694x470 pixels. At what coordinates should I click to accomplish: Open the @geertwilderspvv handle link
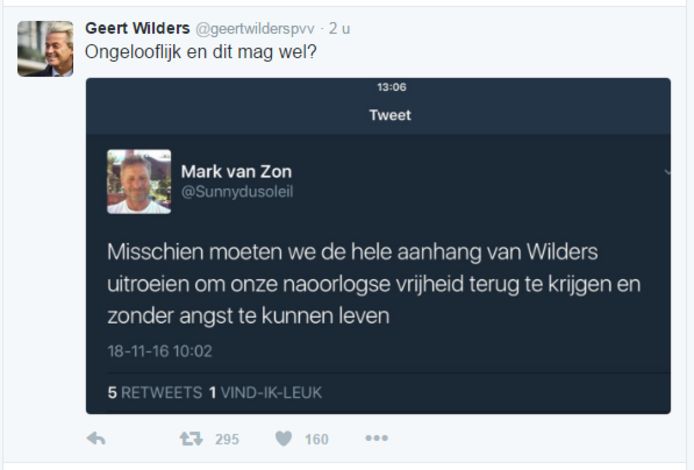(255, 29)
